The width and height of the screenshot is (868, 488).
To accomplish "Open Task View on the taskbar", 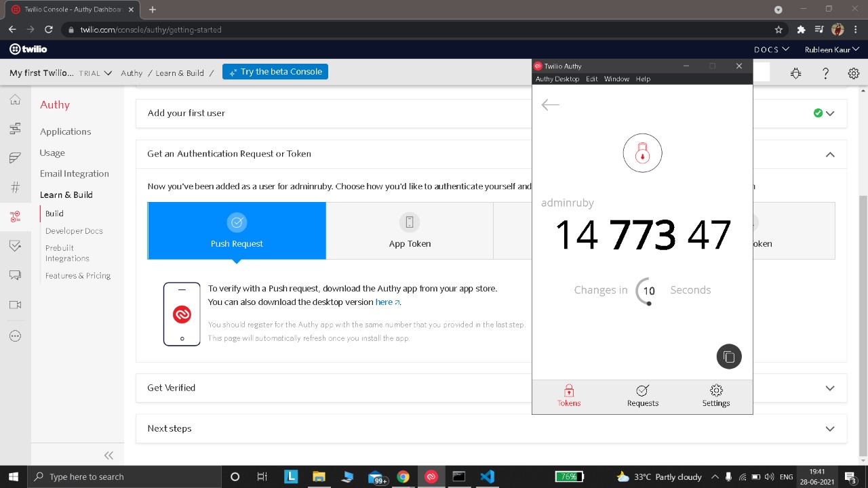I will [262, 476].
